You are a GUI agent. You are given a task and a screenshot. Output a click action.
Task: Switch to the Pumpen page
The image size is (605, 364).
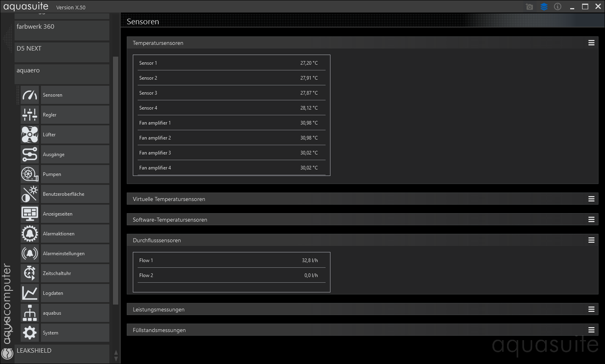(x=75, y=174)
